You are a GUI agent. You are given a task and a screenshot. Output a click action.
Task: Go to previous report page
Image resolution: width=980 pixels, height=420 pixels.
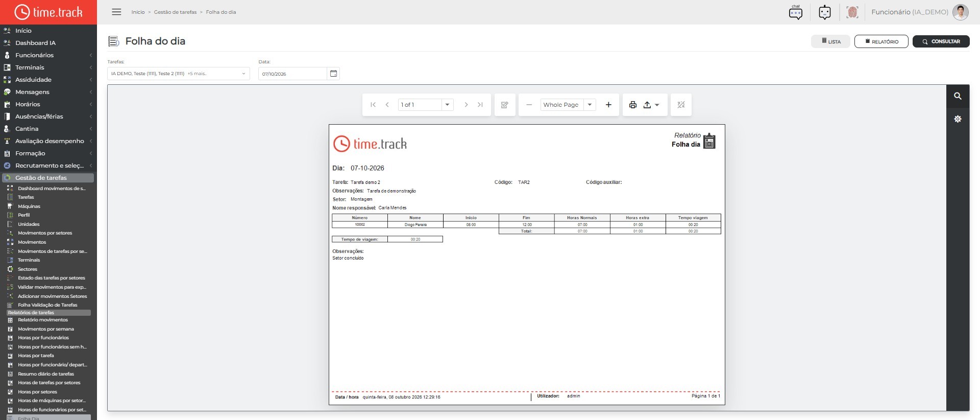(387, 105)
